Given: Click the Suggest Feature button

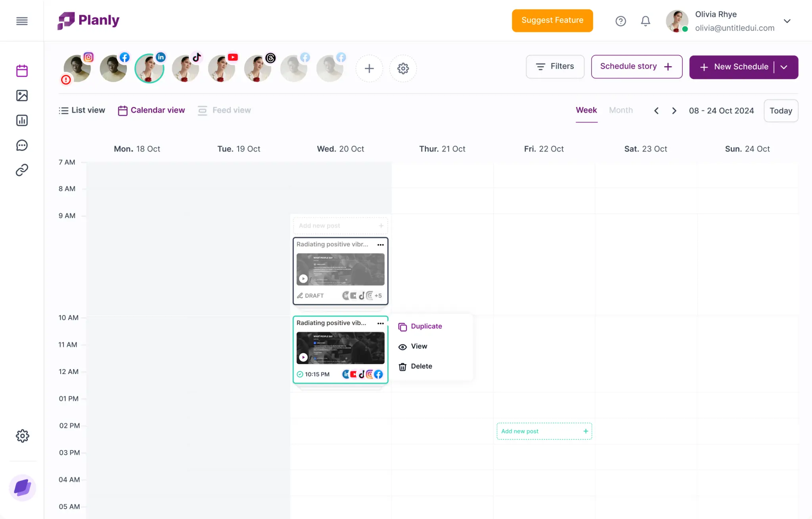Looking at the screenshot, I should [552, 21].
